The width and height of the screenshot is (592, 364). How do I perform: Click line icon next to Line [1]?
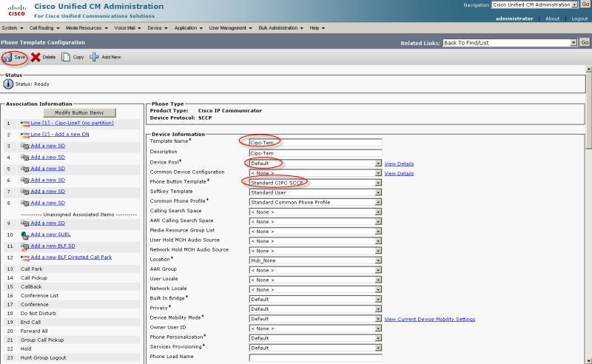(x=25, y=124)
